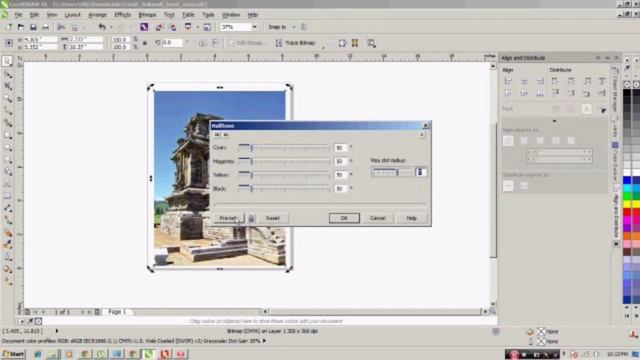The height and width of the screenshot is (360, 640).
Task: Select the Pick tool in the toolbox
Action: click(x=7, y=62)
